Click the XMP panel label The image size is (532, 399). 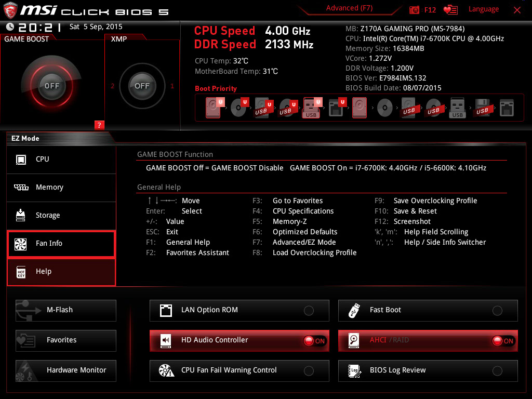click(x=119, y=39)
